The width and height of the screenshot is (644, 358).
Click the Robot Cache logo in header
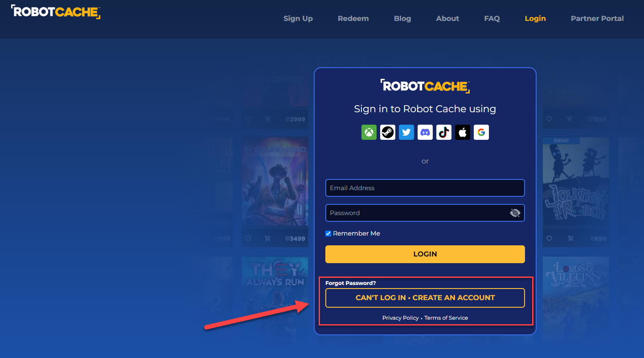tap(56, 12)
